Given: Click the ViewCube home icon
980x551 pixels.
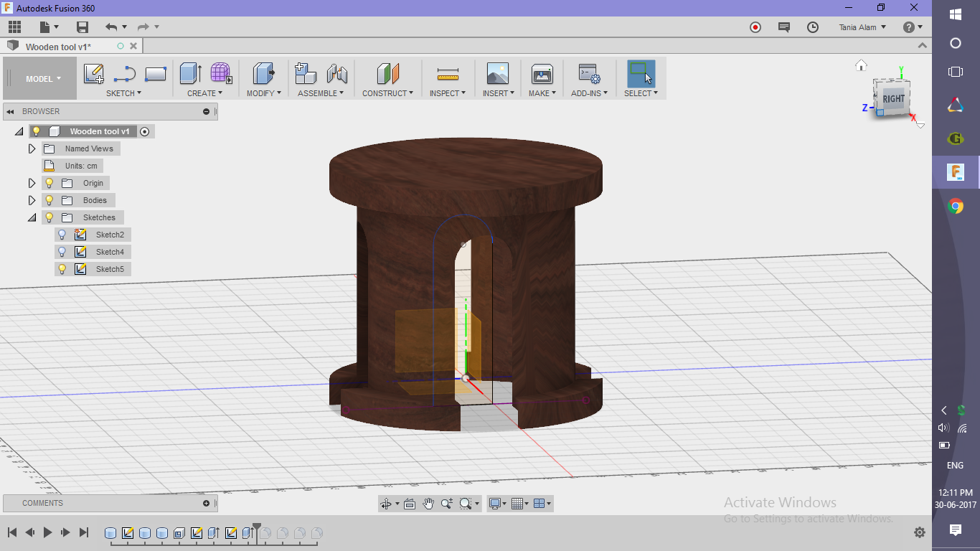Looking at the screenshot, I should pyautogui.click(x=861, y=65).
